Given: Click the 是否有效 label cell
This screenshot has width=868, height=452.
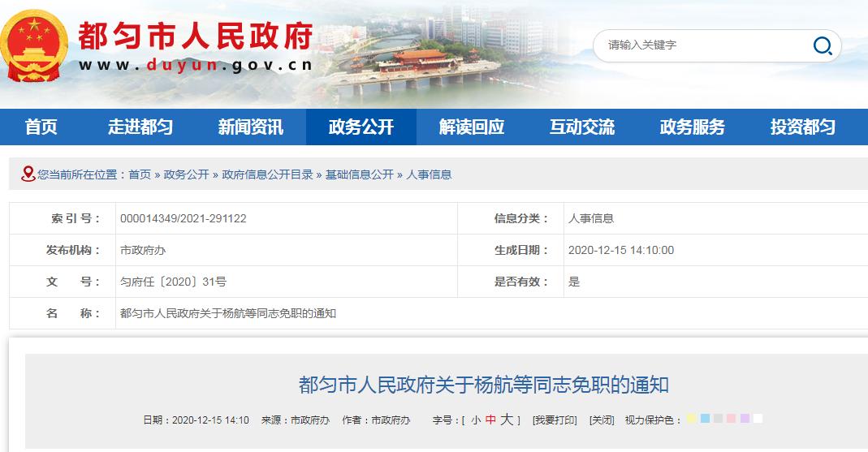Looking at the screenshot, I should [511, 282].
